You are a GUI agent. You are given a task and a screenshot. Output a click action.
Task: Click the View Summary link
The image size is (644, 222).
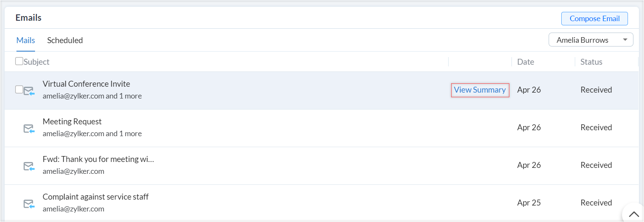tap(480, 90)
